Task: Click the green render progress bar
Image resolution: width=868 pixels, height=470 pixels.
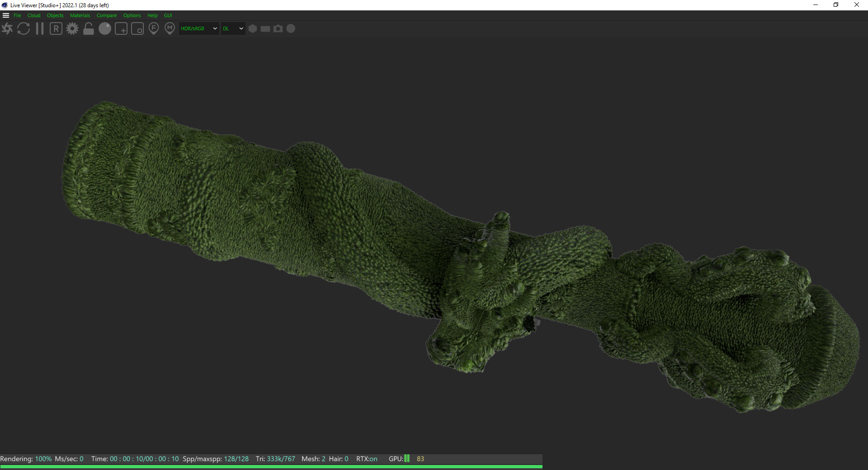Action: (x=271, y=467)
